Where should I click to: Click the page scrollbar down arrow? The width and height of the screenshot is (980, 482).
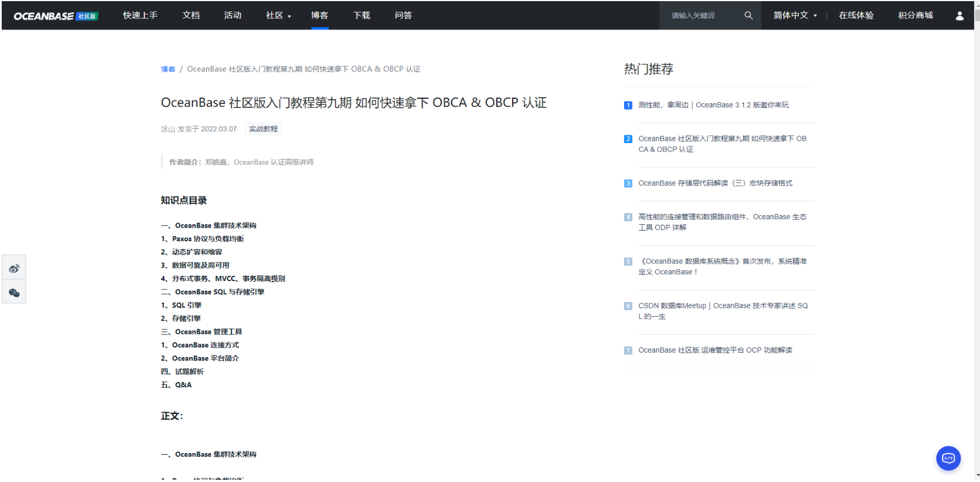click(977, 476)
